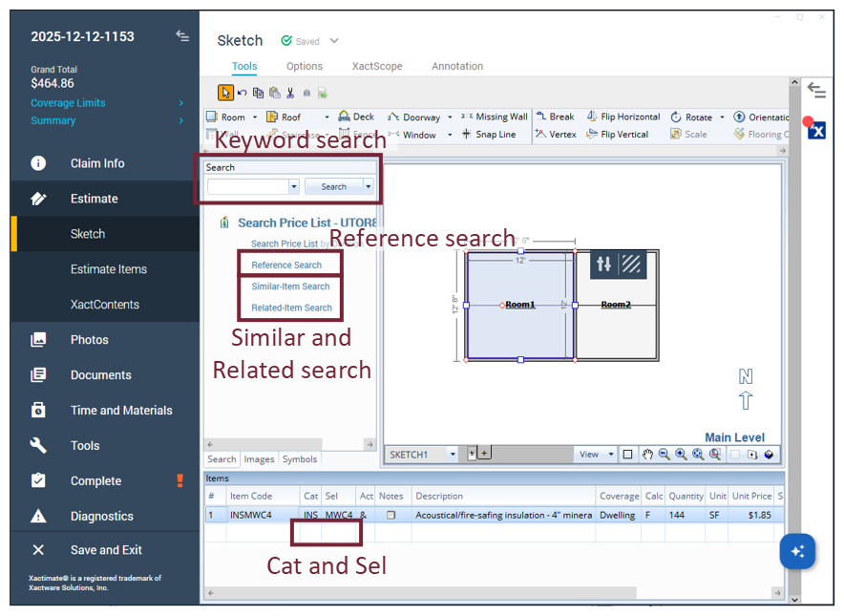Click the Orientation tool
This screenshot has width=844, height=616.
(x=761, y=117)
